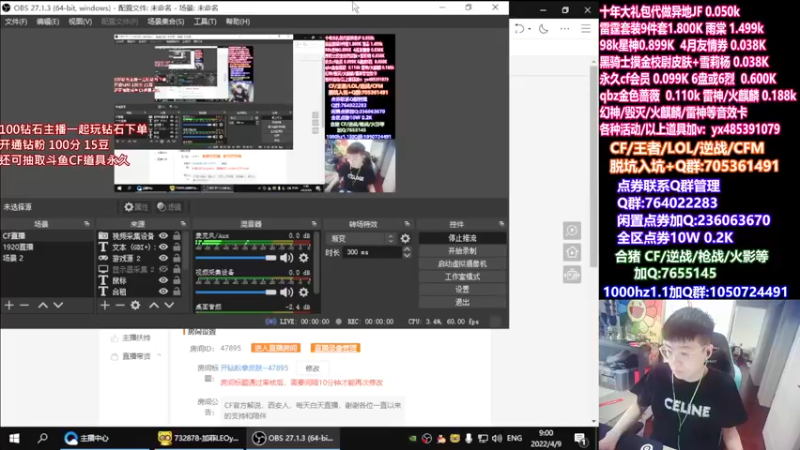Open the 帮助(H) menu
This screenshot has height=450, width=800.
(x=238, y=22)
